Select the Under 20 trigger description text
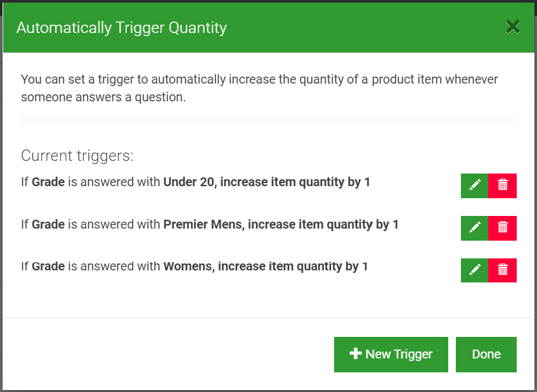Image resolution: width=537 pixels, height=392 pixels. pos(195,182)
